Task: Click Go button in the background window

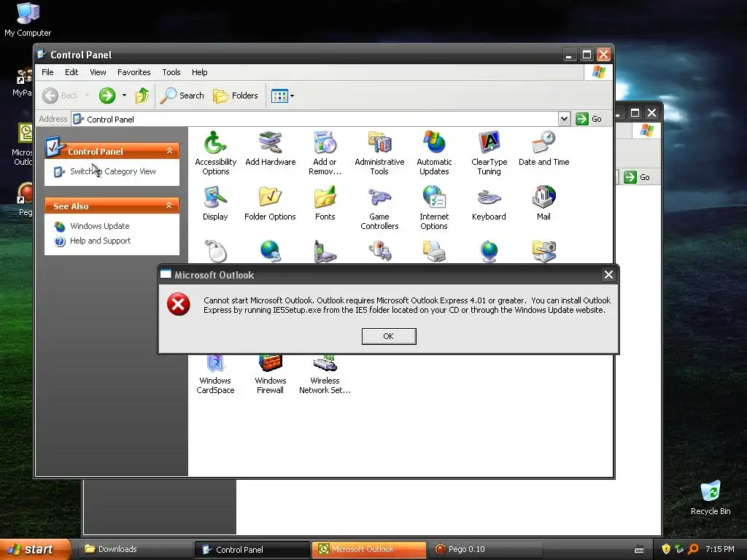Action: 637,177
